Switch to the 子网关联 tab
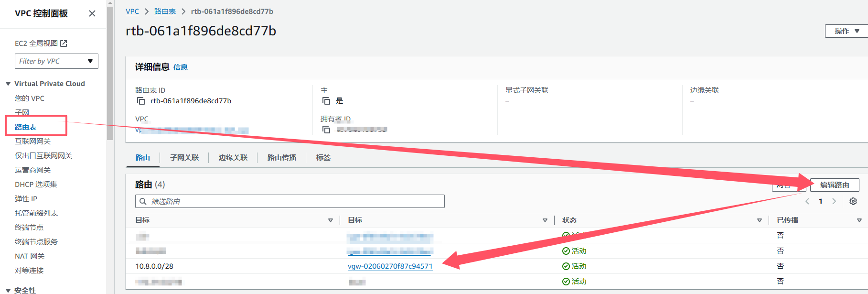Image resolution: width=868 pixels, height=294 pixels. [184, 158]
